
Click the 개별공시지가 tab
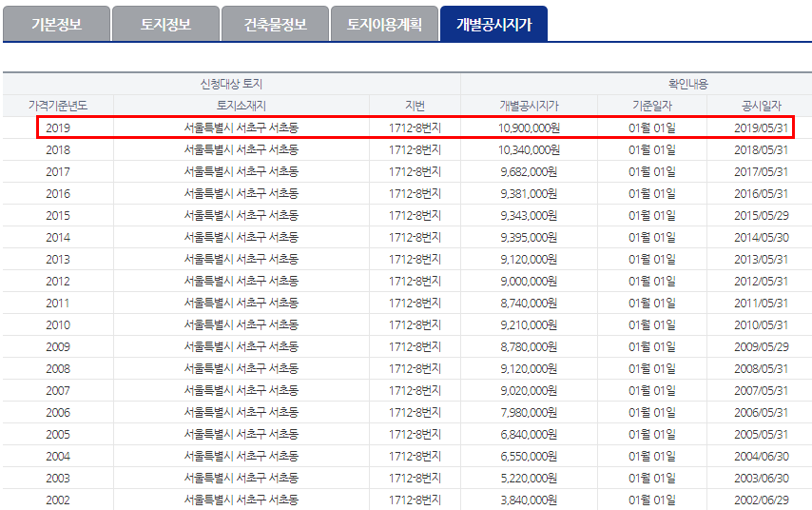click(x=493, y=24)
